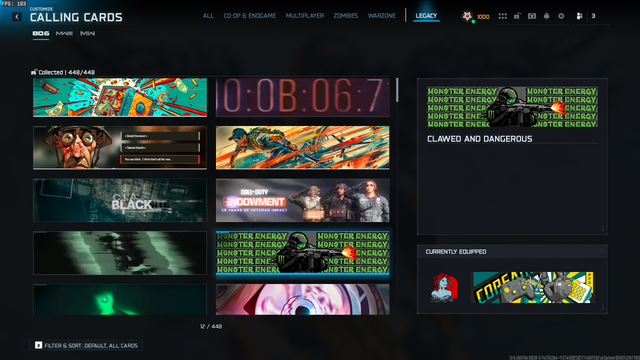Click the Filter & Sort key icon
Image resolution: width=640 pixels, height=360 pixels.
click(x=38, y=345)
